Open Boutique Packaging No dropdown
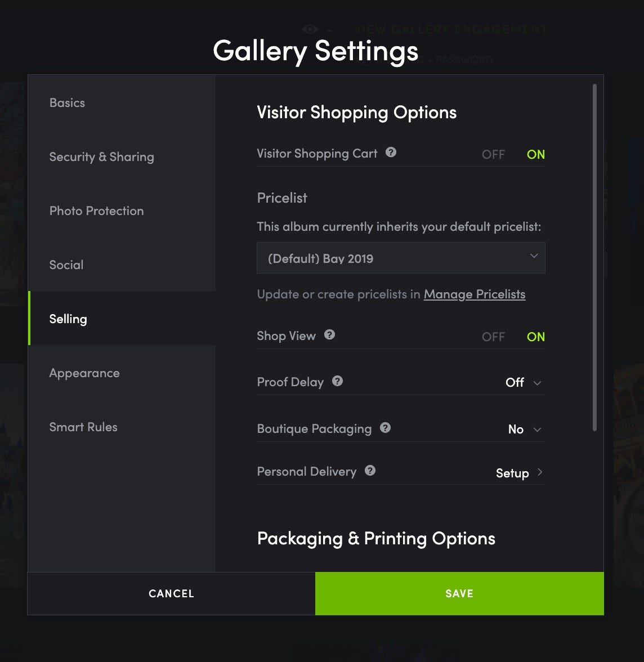This screenshot has height=662, width=644. (x=525, y=430)
